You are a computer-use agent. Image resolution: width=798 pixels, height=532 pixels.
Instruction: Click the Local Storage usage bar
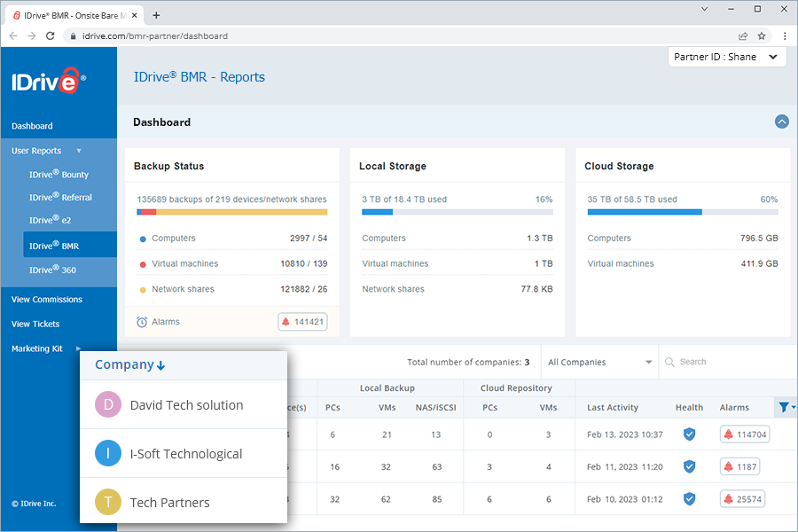click(x=458, y=212)
